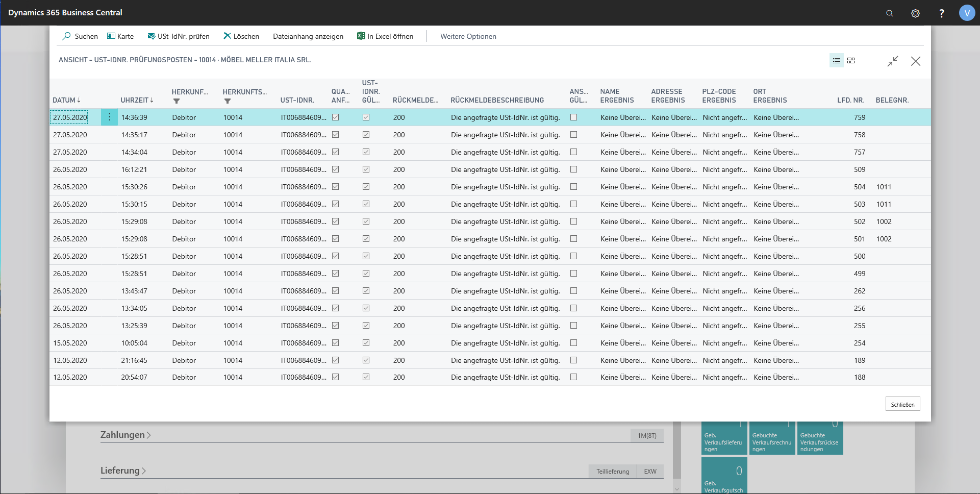980x494 pixels.
Task: Open Gebuchte Verkaufsrechnungen tile
Action: tap(772, 438)
